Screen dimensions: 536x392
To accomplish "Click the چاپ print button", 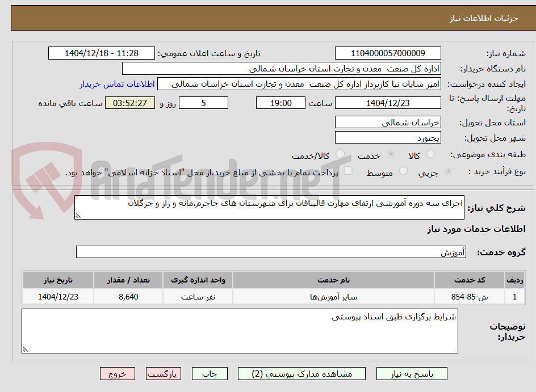I will click(210, 374).
